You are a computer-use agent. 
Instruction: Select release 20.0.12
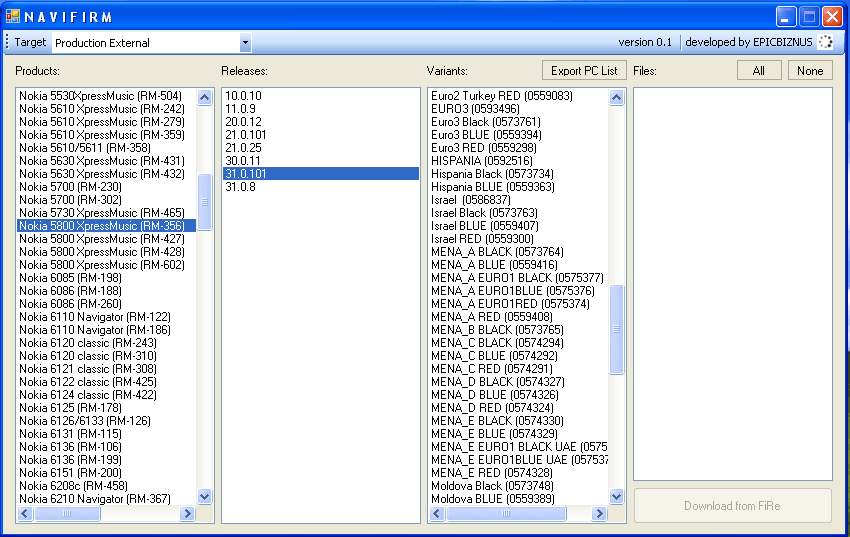[320, 122]
